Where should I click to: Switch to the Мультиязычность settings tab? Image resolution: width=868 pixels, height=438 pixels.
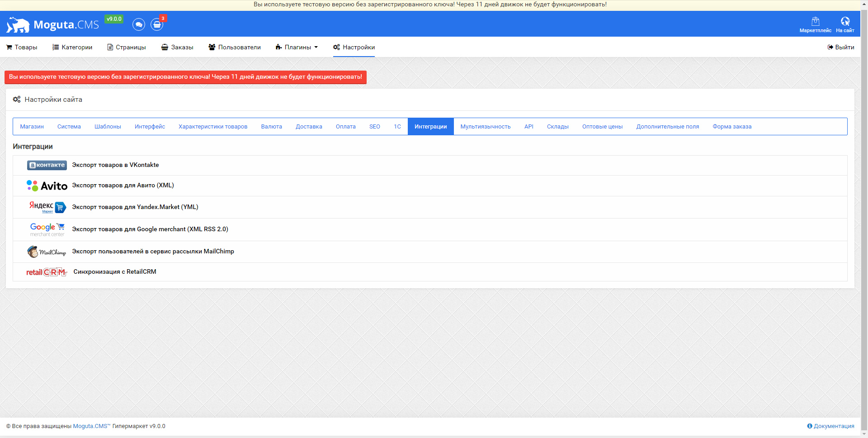click(x=486, y=127)
